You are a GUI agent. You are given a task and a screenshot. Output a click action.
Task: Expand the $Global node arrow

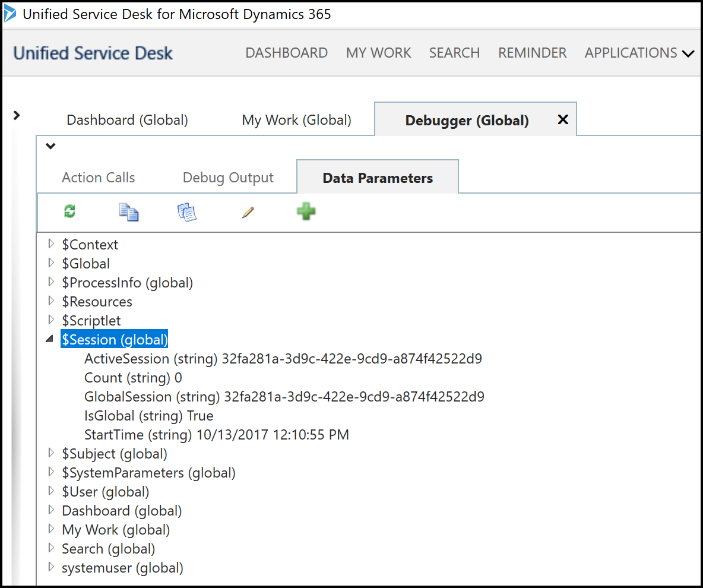(51, 263)
